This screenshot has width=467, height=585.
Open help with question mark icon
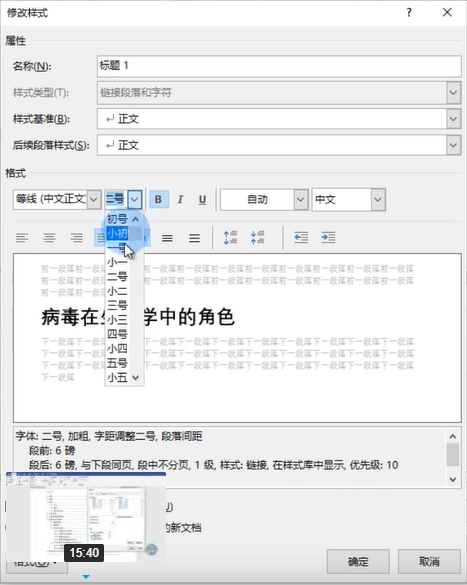pyautogui.click(x=409, y=13)
